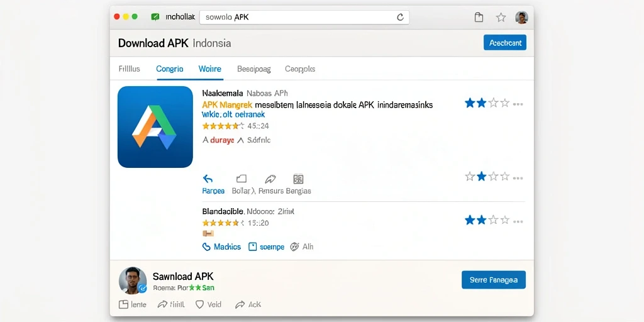Click the blue Serre Fanagea button

(x=494, y=280)
